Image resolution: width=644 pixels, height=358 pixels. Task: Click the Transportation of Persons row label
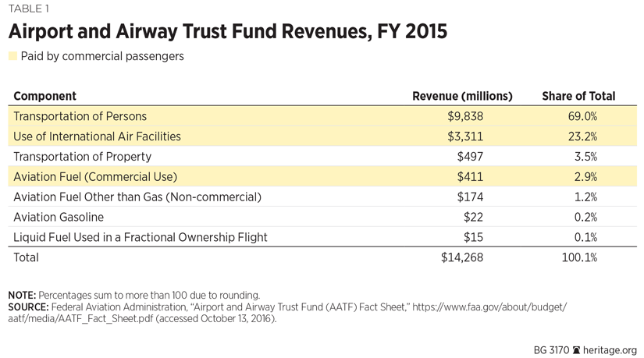tap(80, 116)
